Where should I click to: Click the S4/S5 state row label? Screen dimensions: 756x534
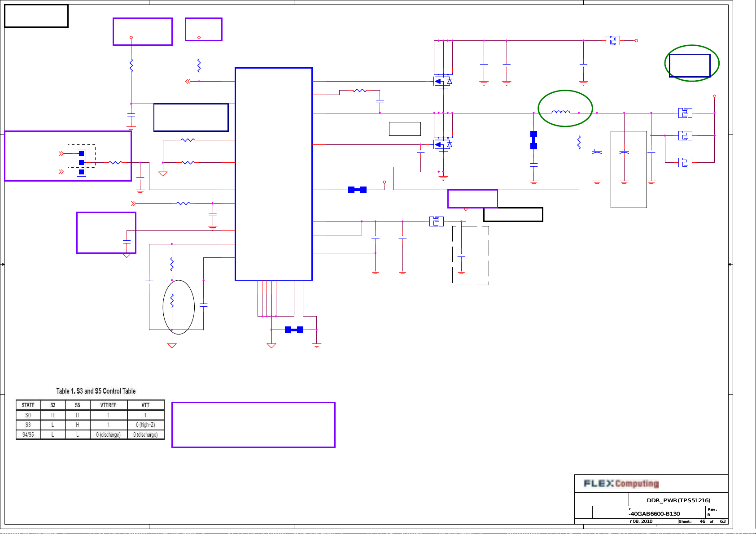[x=28, y=434]
